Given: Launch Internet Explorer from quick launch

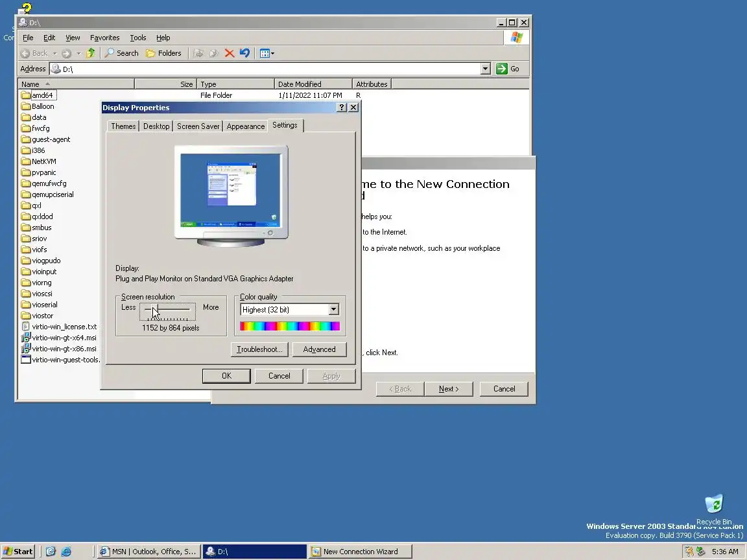Looking at the screenshot, I should 66,552.
